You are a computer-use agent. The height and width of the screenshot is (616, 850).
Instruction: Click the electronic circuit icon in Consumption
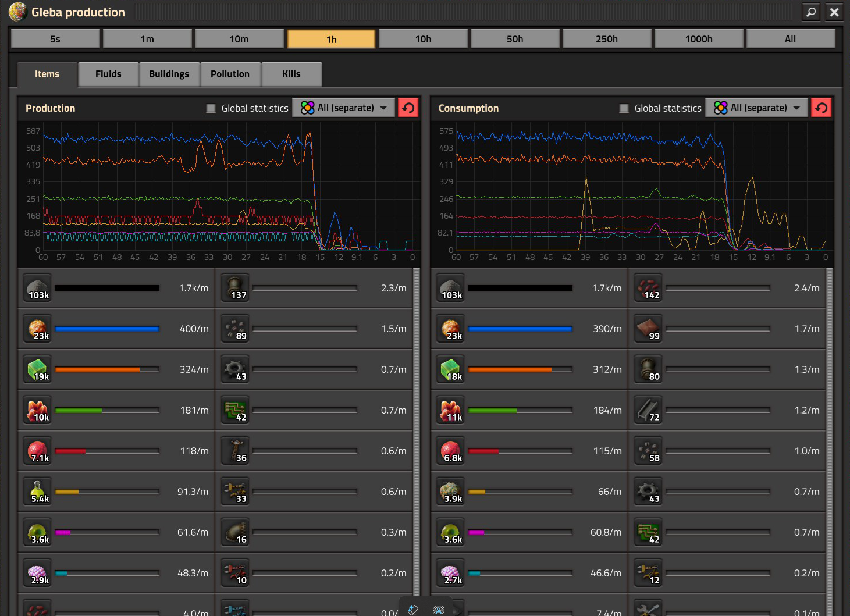(649, 532)
